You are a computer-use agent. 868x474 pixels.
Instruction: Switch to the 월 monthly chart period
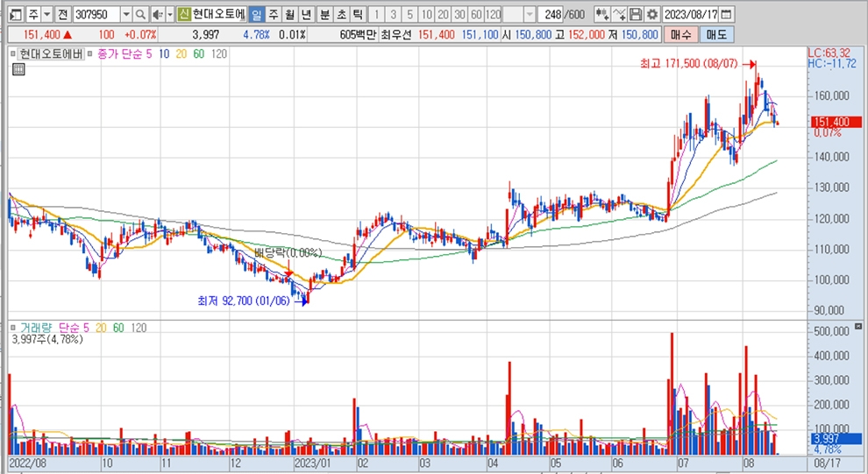point(288,15)
